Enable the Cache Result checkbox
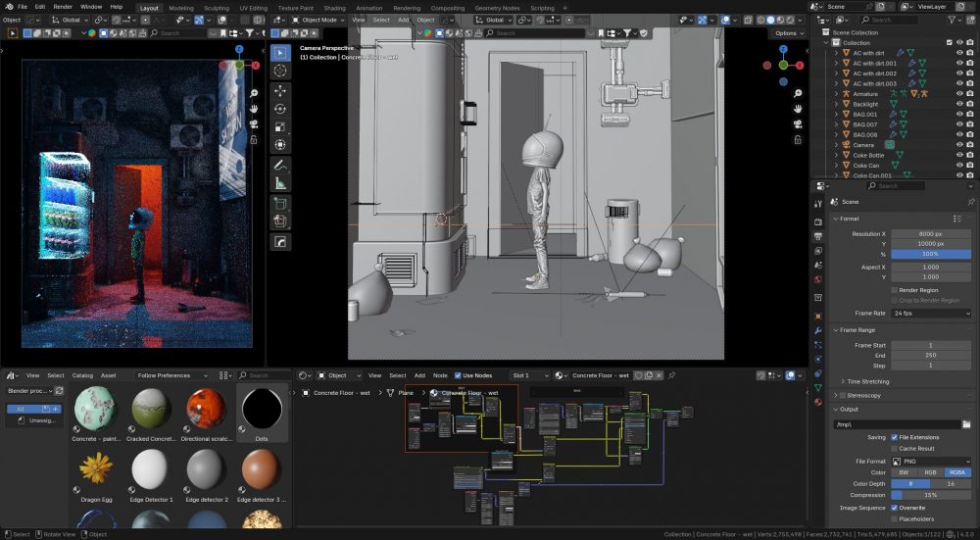This screenshot has height=540, width=980. [894, 449]
